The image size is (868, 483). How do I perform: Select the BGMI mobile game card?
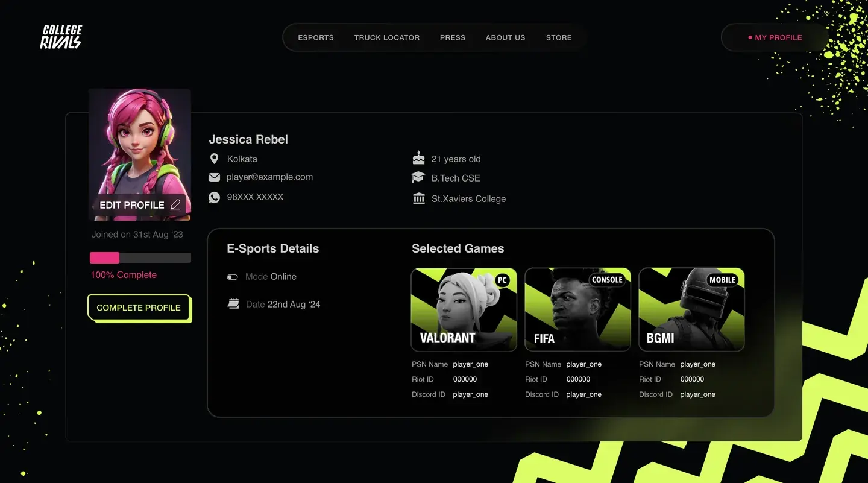691,310
